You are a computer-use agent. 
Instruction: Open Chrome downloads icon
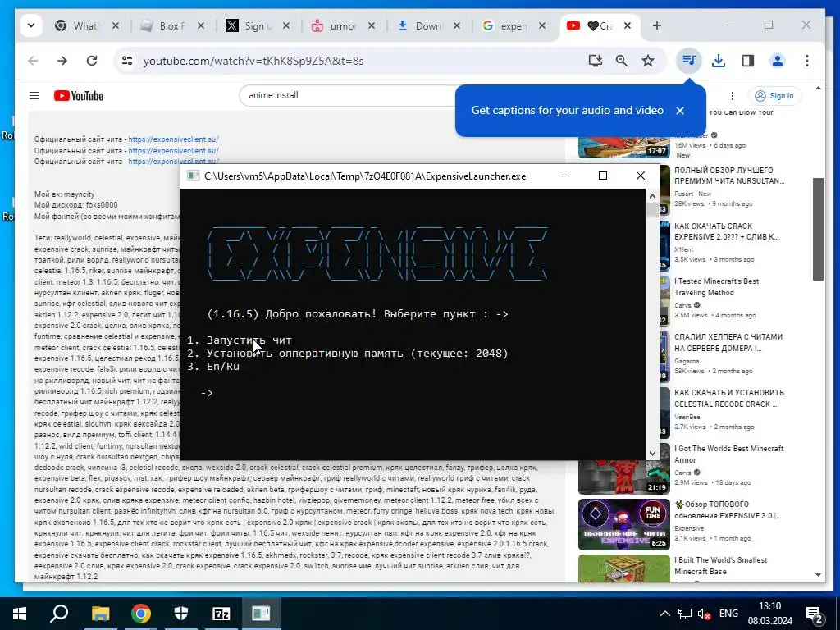pyautogui.click(x=719, y=61)
